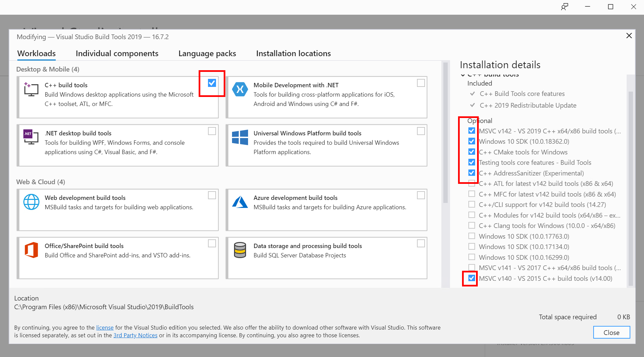
Task: Click the Desktop & Mobile (4) heading
Action: (48, 69)
